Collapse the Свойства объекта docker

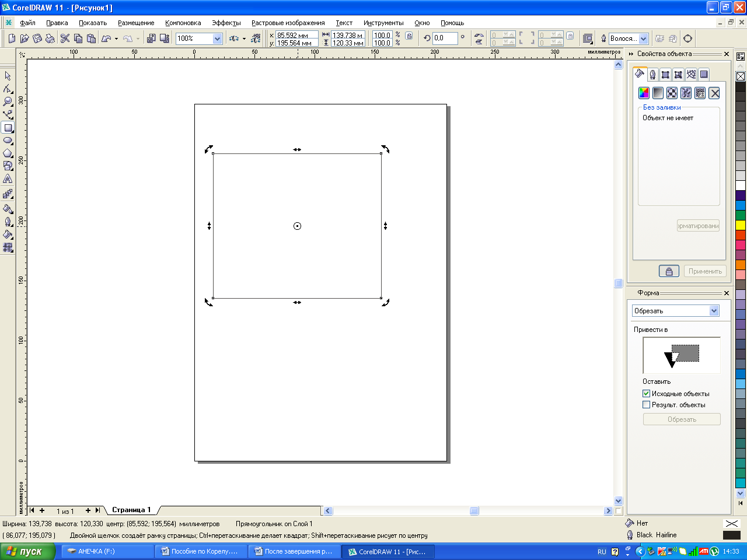tap(631, 54)
